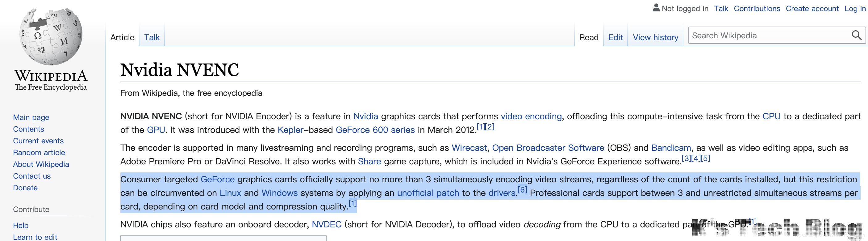Click the Wikipedia globe logo

tap(51, 36)
